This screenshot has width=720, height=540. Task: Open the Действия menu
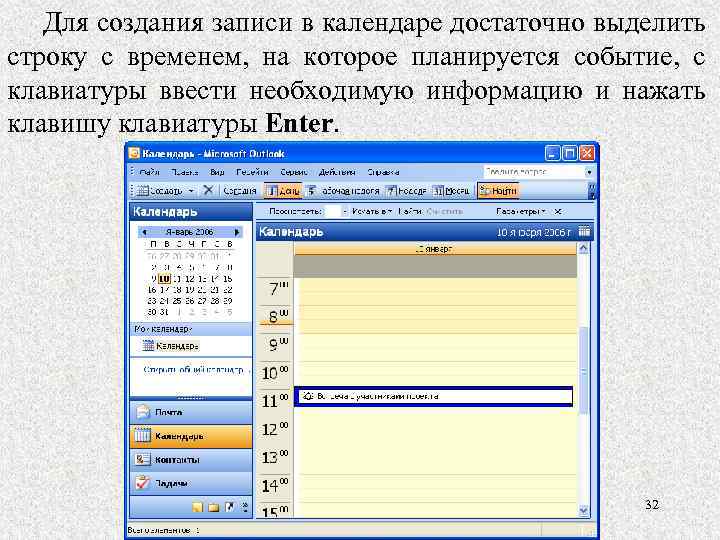click(x=337, y=172)
